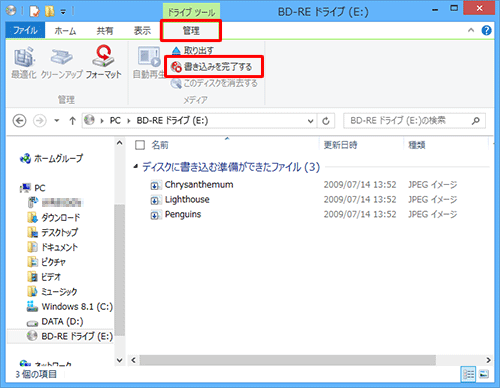Open Desktop (デスクトップ) folder in sidebar
Screen dimensions: 500x388
pyautogui.click(x=53, y=232)
